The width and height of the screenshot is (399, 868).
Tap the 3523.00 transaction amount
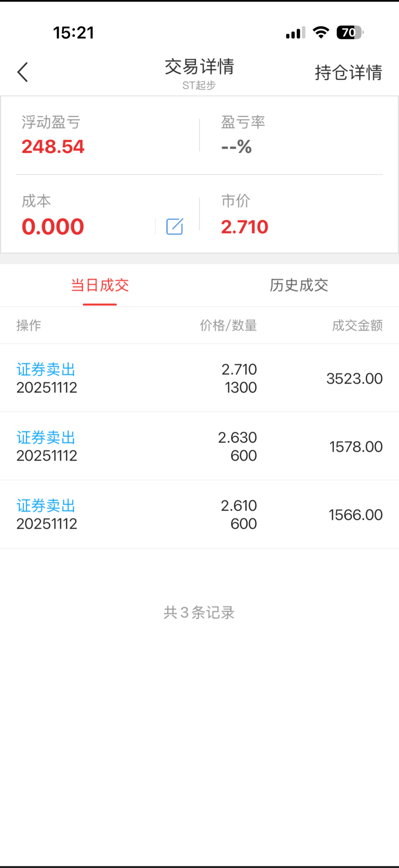pyautogui.click(x=354, y=378)
